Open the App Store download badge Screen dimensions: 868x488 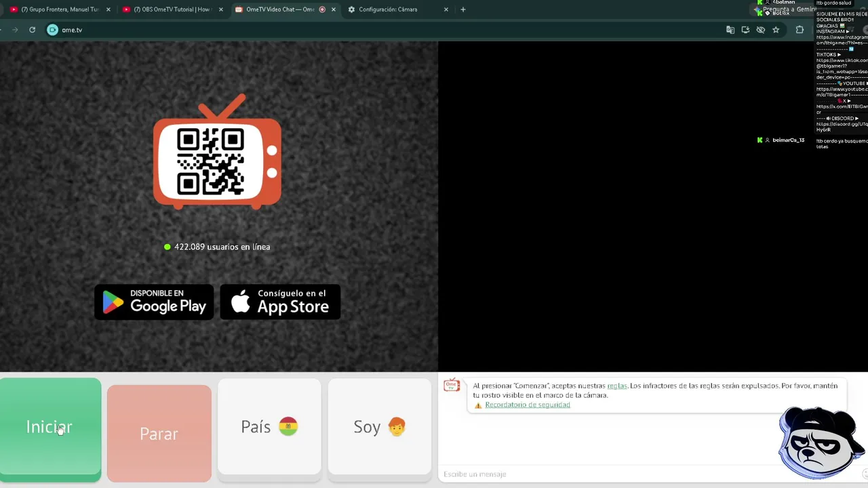[x=280, y=302]
